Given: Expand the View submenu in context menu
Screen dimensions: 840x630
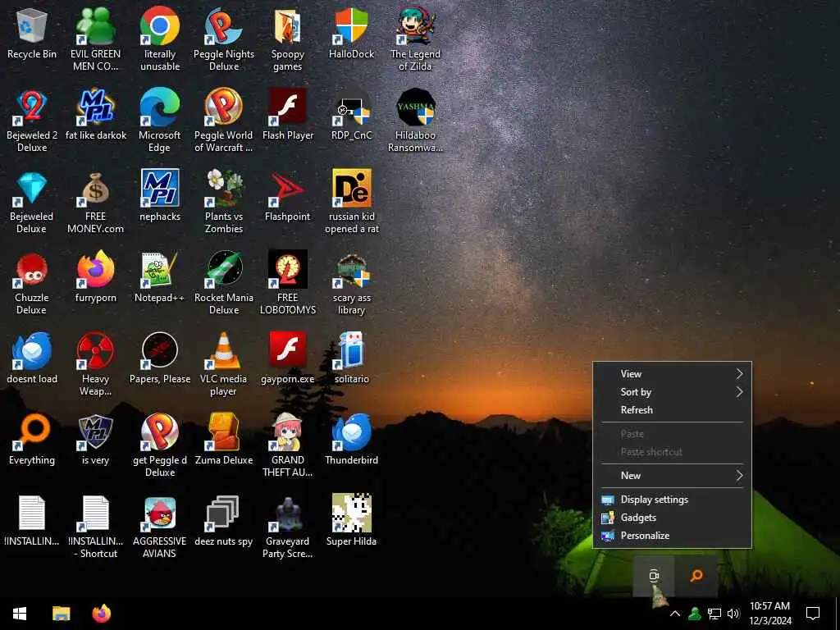Looking at the screenshot, I should click(x=672, y=374).
